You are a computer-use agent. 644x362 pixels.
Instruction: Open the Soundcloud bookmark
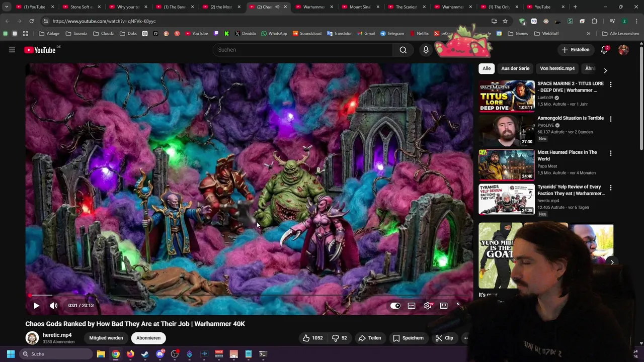pyautogui.click(x=307, y=34)
